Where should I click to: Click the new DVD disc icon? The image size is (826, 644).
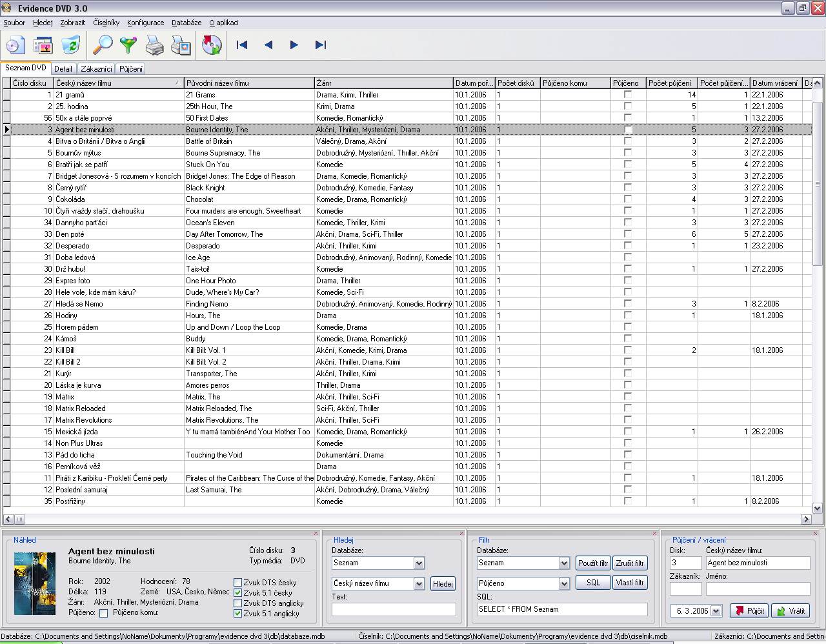(15, 45)
